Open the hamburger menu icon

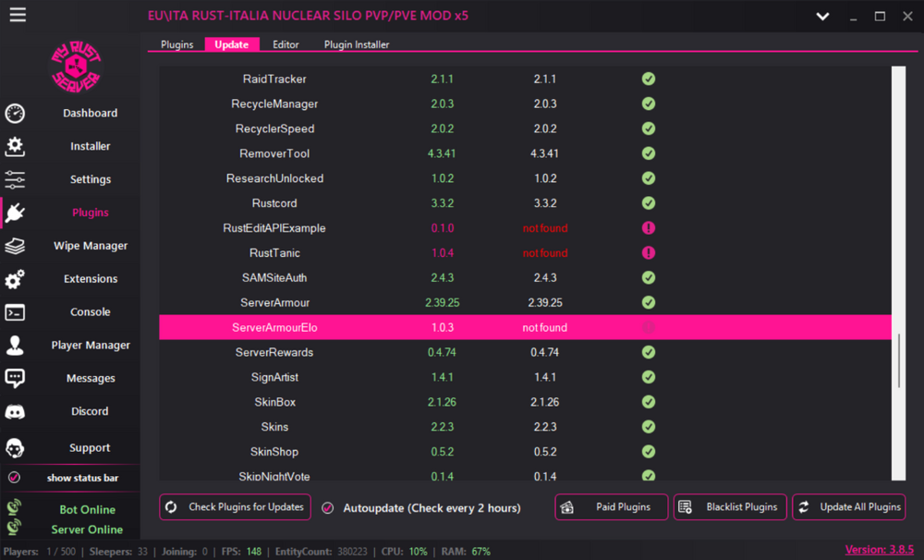click(18, 16)
